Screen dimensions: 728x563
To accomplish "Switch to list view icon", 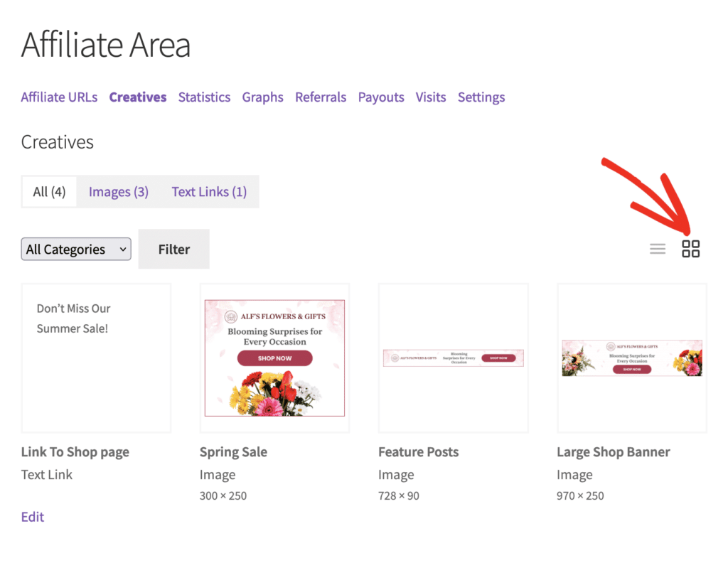I will (658, 249).
